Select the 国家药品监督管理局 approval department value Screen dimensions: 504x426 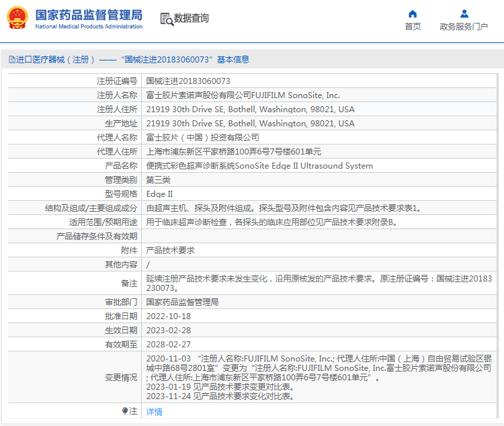[x=182, y=302]
